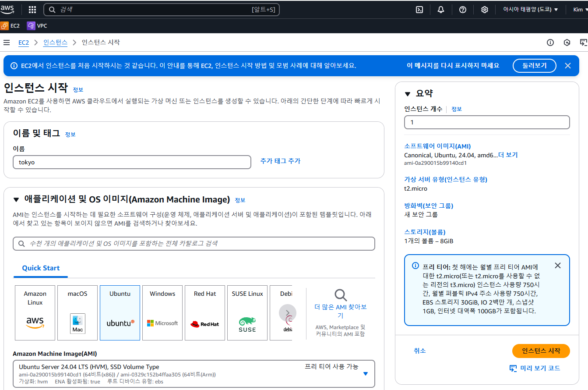
Task: Click the 인스턴스 개수 number field
Action: [x=487, y=122]
